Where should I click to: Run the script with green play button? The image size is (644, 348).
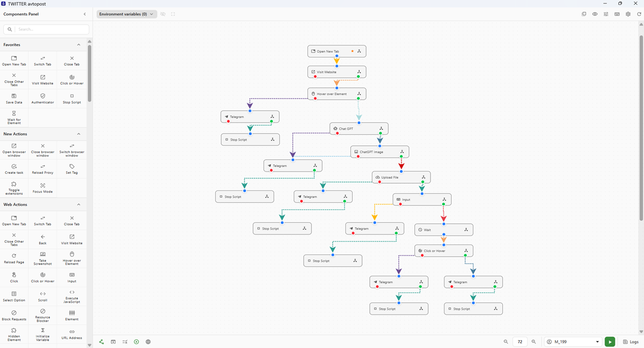(x=610, y=342)
